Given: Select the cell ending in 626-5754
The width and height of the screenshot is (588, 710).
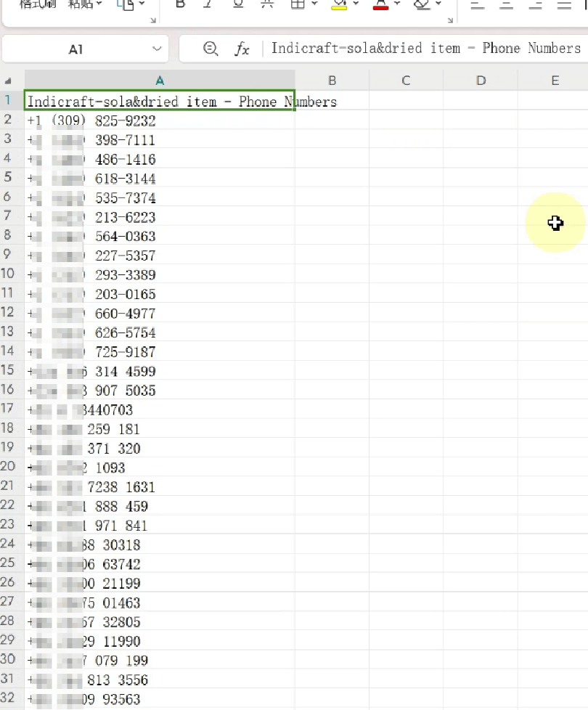Looking at the screenshot, I should point(159,332).
